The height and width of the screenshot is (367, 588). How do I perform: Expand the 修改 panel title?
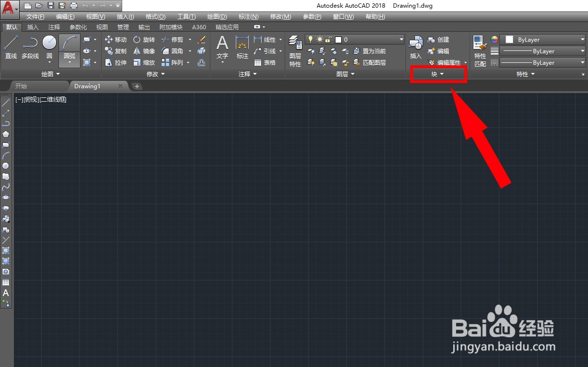(x=156, y=74)
